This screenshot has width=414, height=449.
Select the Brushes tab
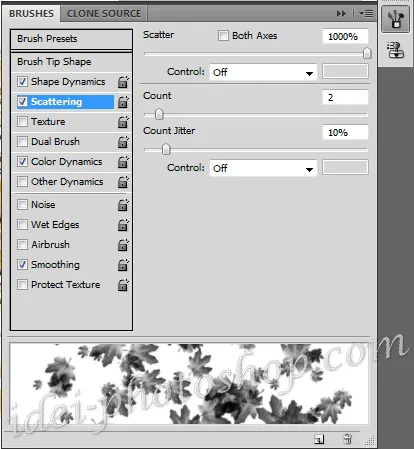31,14
